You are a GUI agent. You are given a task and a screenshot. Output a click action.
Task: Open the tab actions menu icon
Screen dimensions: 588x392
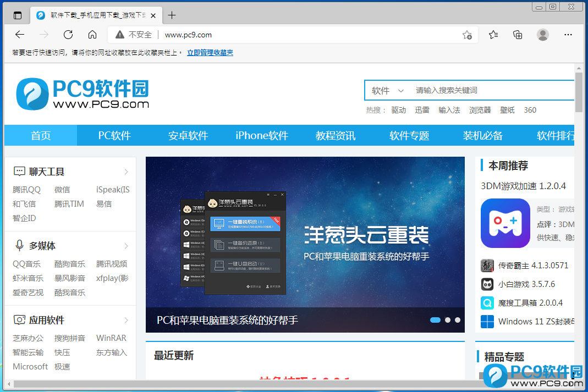coord(17,15)
